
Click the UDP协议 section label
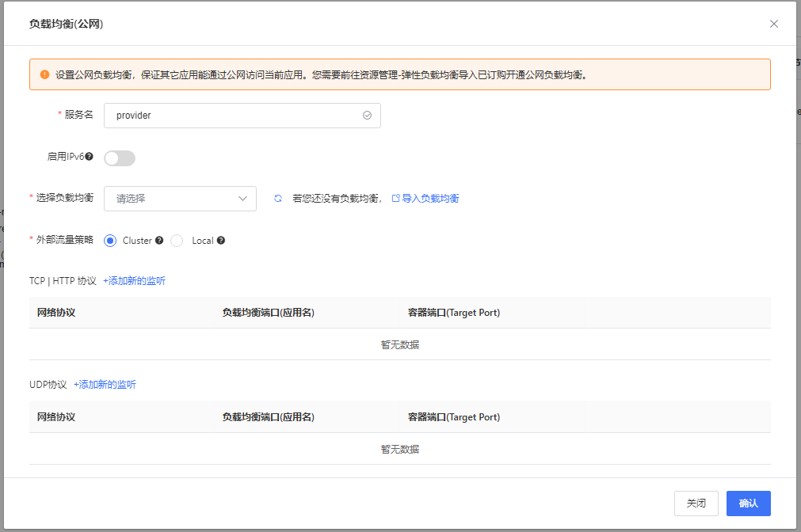pos(48,385)
